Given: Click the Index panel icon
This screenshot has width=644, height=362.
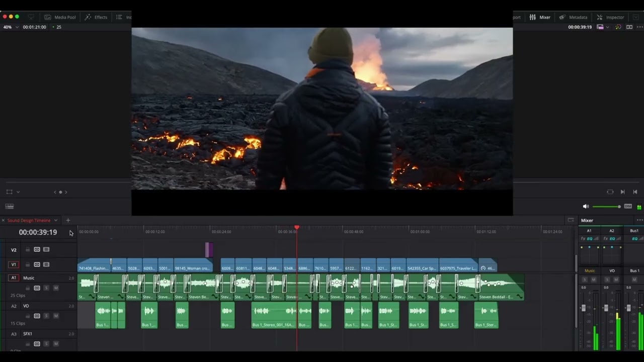Looking at the screenshot, I should (x=119, y=17).
